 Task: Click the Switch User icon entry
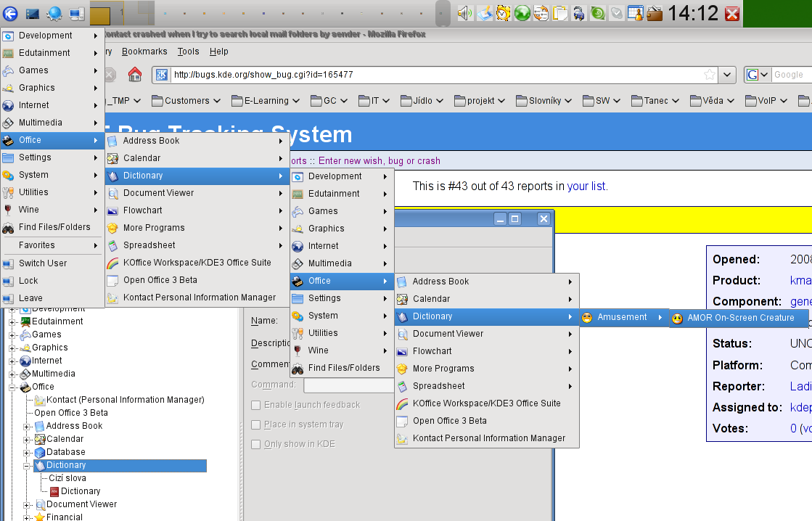pyautogui.click(x=53, y=263)
